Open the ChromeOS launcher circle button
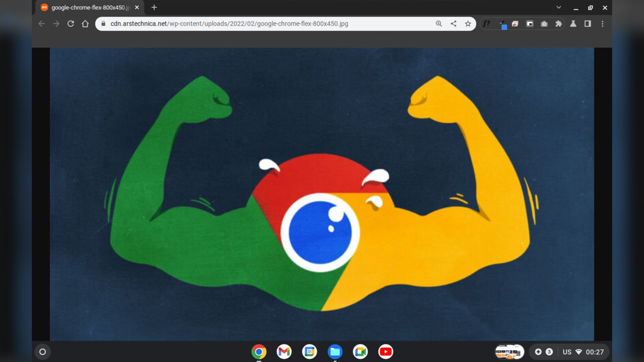644x362 pixels. [43, 352]
